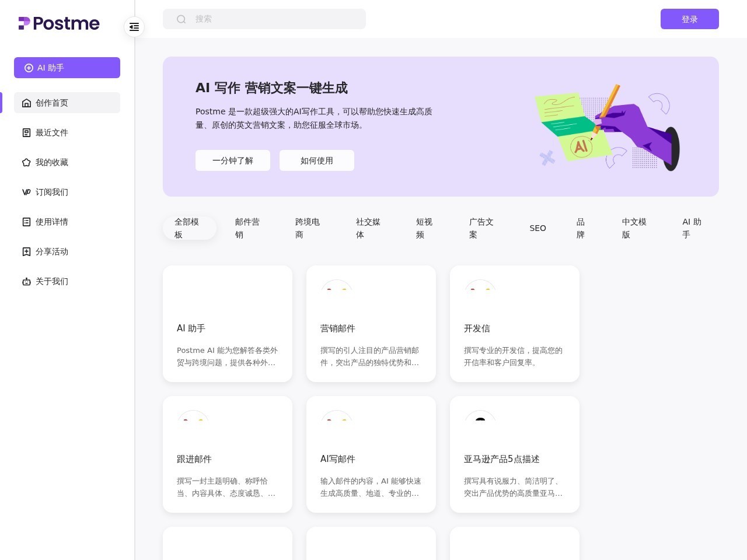Click the 一分钟了解 button
Screen dimensions: 747x560
click(x=233, y=160)
